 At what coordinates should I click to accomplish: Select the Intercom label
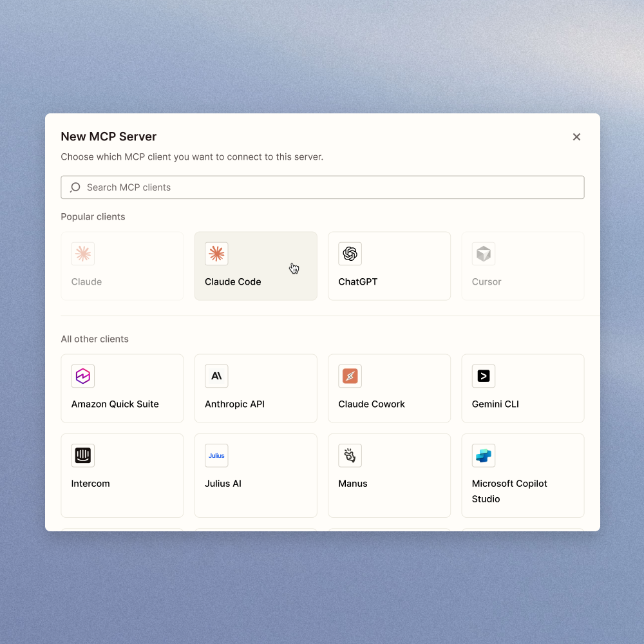[90, 484]
